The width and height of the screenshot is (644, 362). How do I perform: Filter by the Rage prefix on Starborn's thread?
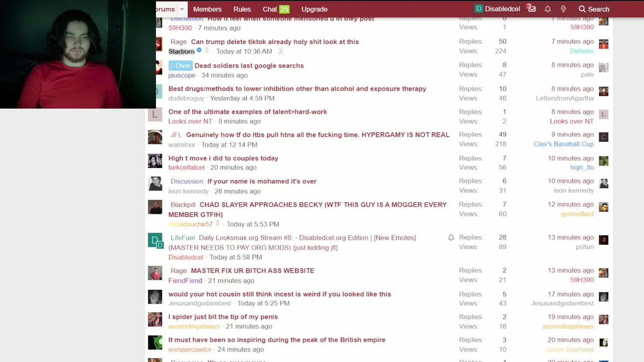pyautogui.click(x=179, y=42)
